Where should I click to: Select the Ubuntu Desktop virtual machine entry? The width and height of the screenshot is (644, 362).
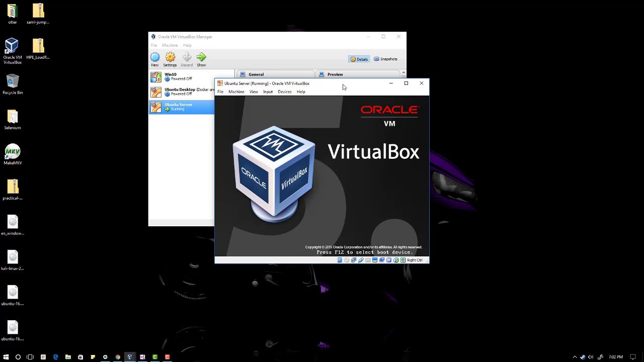(182, 92)
